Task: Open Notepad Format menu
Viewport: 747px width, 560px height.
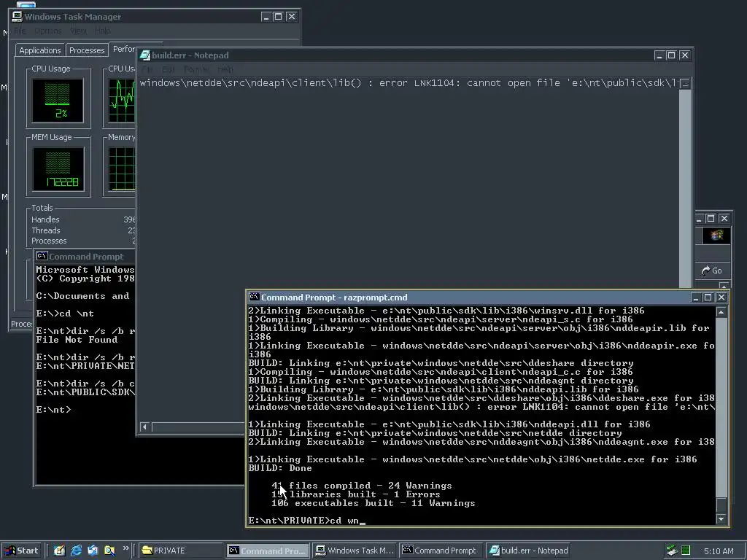Action: 196,69
